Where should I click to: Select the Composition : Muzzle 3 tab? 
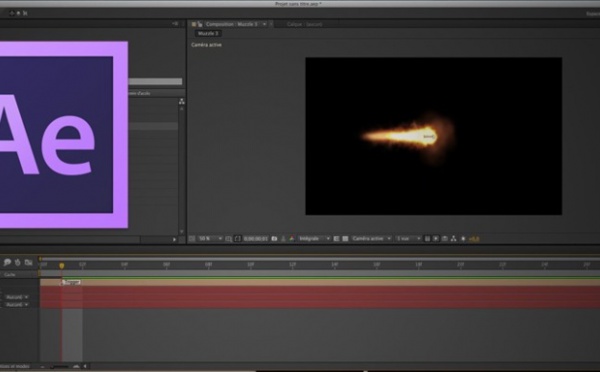coord(231,24)
